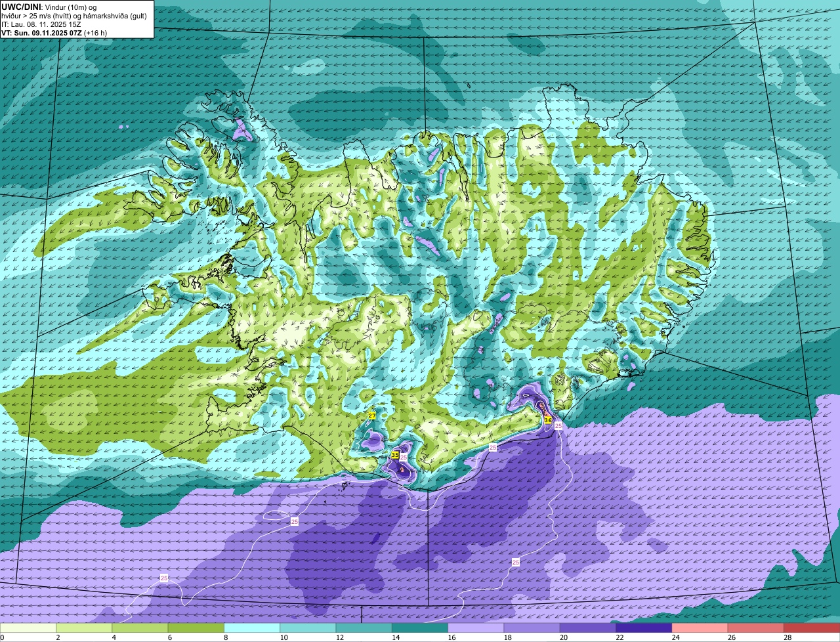Viewport: 840px width, 642px height.
Task: Click the legend tick label "0"
Action: coord(2,637)
